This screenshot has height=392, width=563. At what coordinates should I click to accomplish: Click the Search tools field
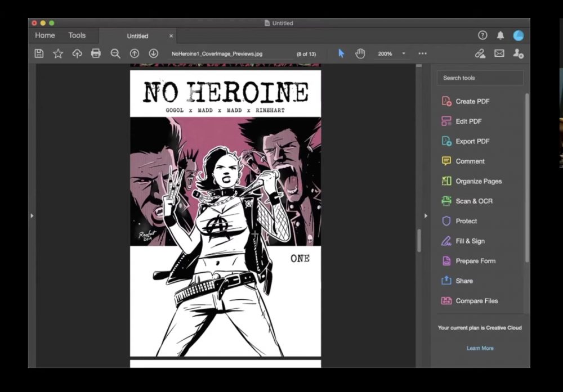(x=480, y=78)
